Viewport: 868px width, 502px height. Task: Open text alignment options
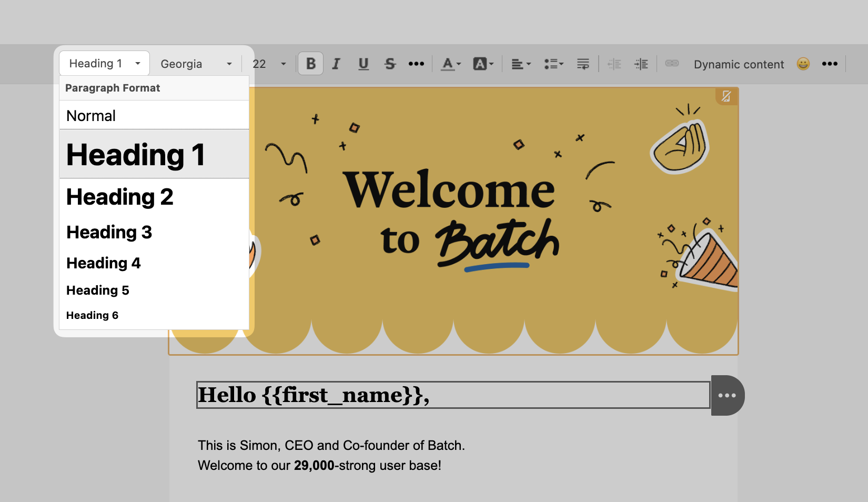point(521,64)
